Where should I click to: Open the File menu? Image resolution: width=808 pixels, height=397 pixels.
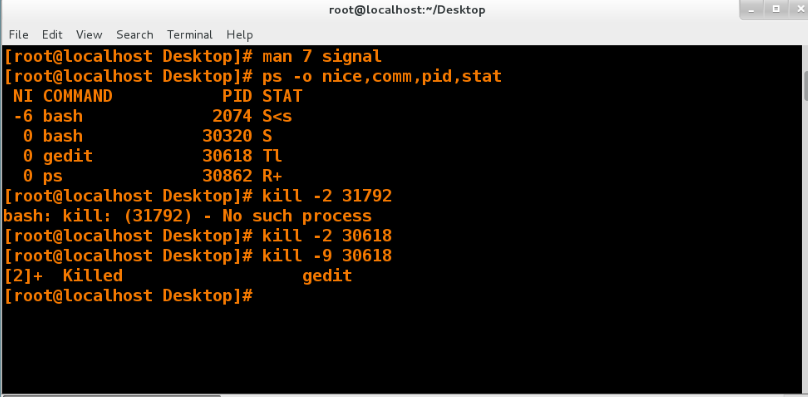tap(19, 35)
